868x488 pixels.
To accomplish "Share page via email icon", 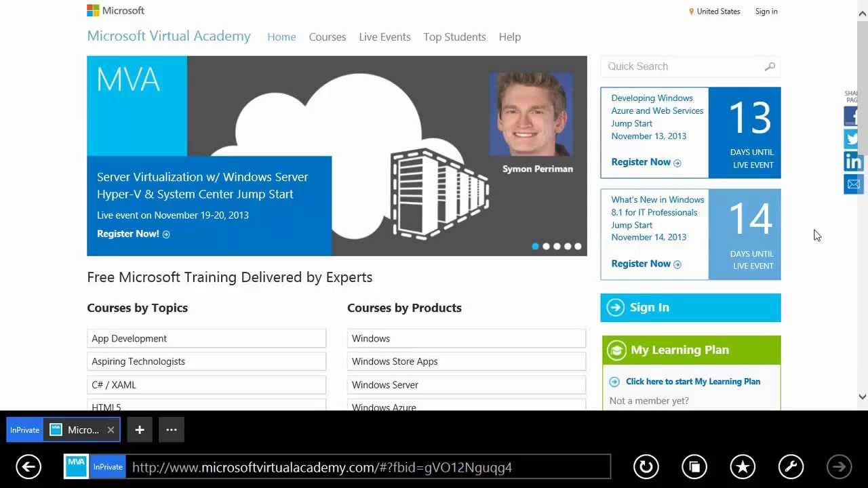I will [x=853, y=184].
